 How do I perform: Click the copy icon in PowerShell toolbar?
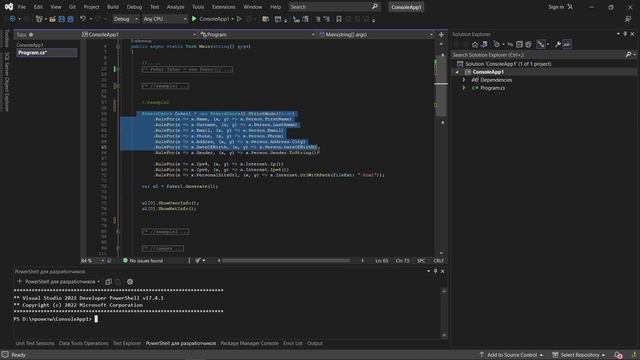click(109, 282)
